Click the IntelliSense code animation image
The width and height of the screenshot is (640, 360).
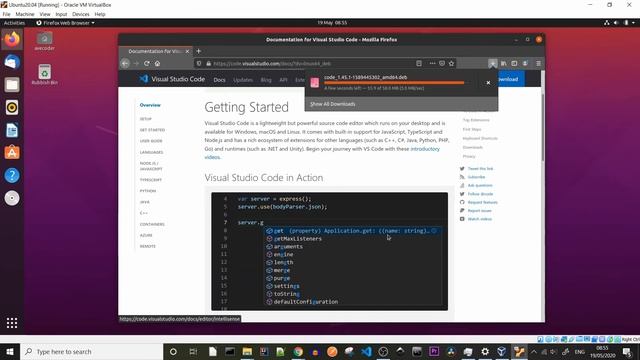[329, 251]
